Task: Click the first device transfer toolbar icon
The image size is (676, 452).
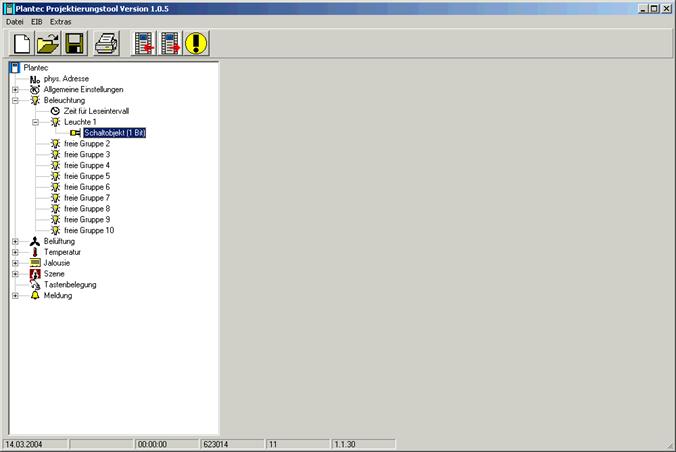Action: coord(145,43)
